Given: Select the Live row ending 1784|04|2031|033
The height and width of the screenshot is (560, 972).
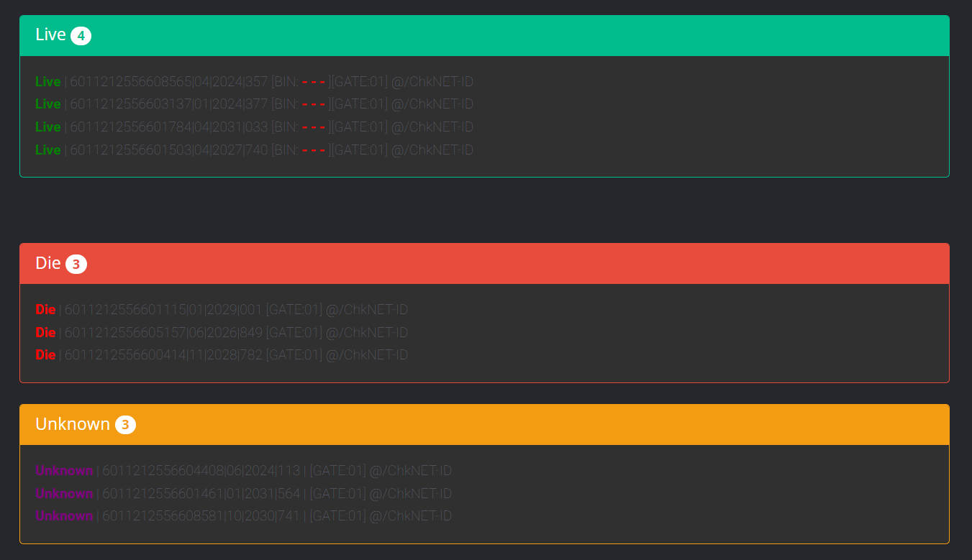Looking at the screenshot, I should point(255,127).
